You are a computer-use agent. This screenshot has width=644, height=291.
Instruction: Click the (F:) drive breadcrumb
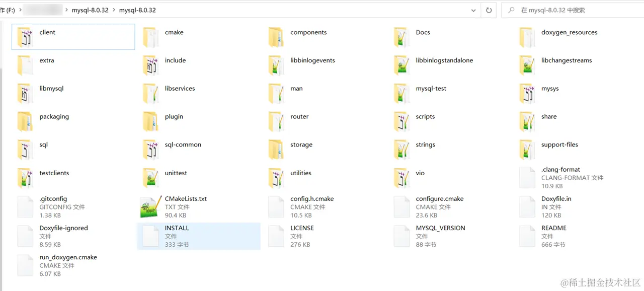click(x=7, y=10)
